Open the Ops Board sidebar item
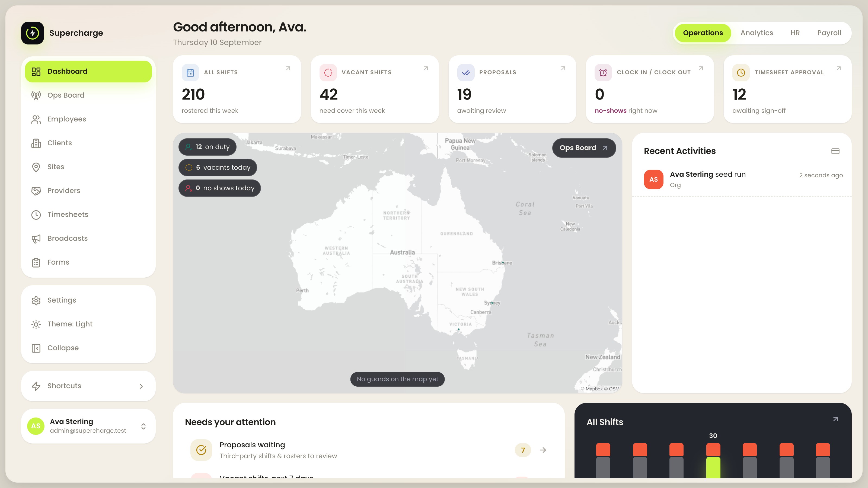868x488 pixels. click(x=88, y=95)
